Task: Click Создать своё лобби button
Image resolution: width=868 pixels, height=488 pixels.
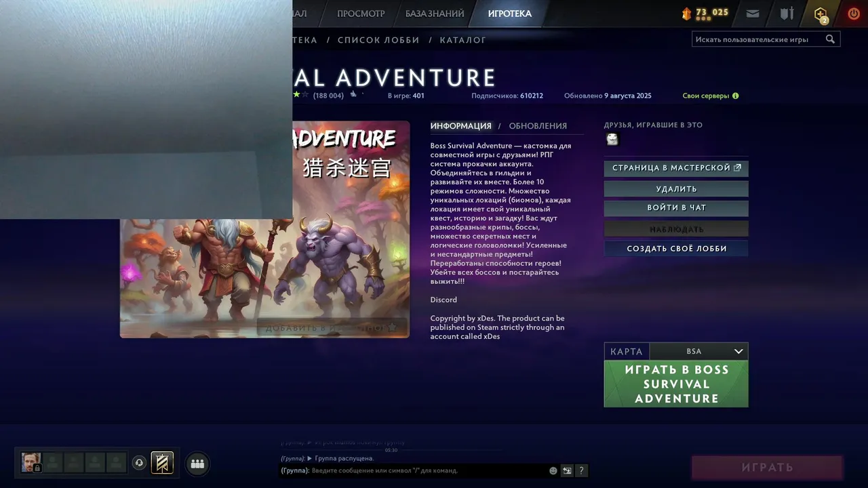Action: click(x=676, y=249)
